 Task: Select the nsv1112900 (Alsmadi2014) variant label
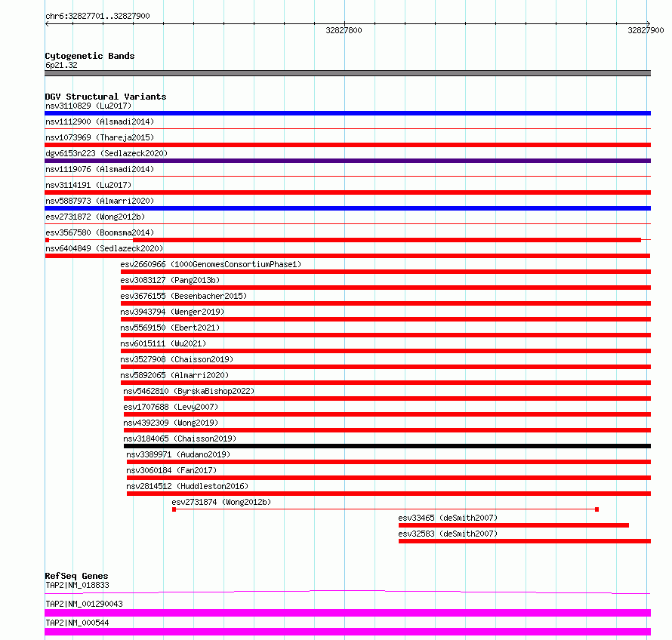(100, 122)
